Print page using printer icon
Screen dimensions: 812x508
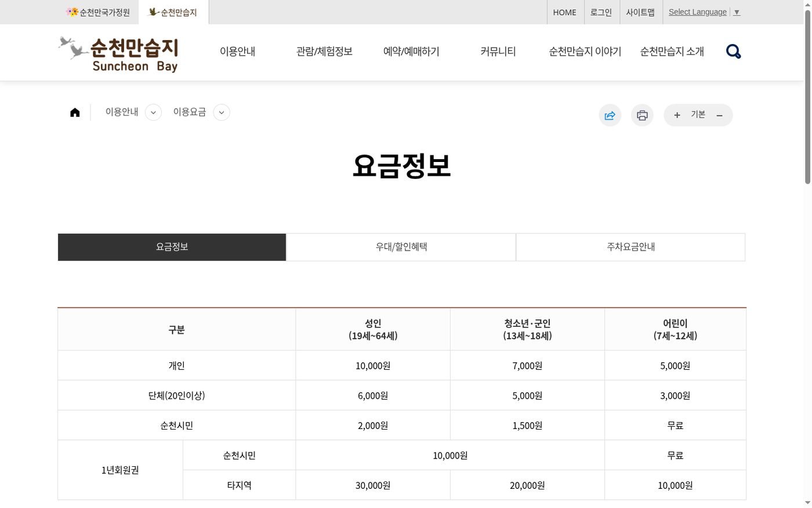(642, 116)
